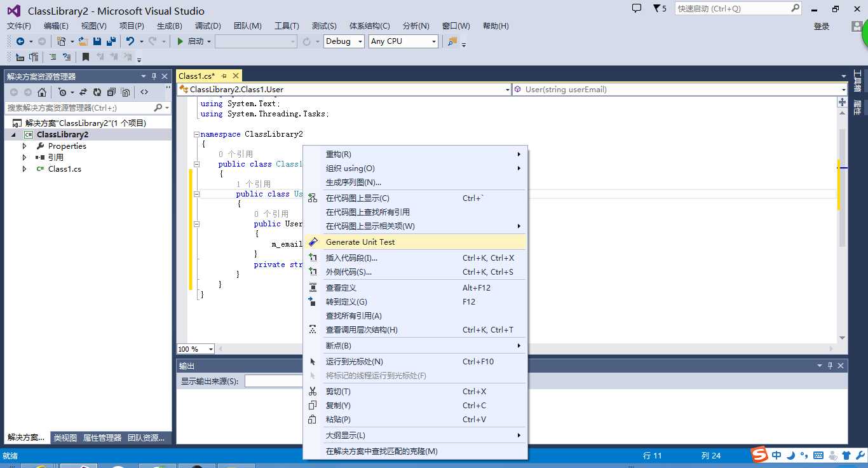The height and width of the screenshot is (468, 868).
Task: Open the 调试(D) menu
Action: 208,26
